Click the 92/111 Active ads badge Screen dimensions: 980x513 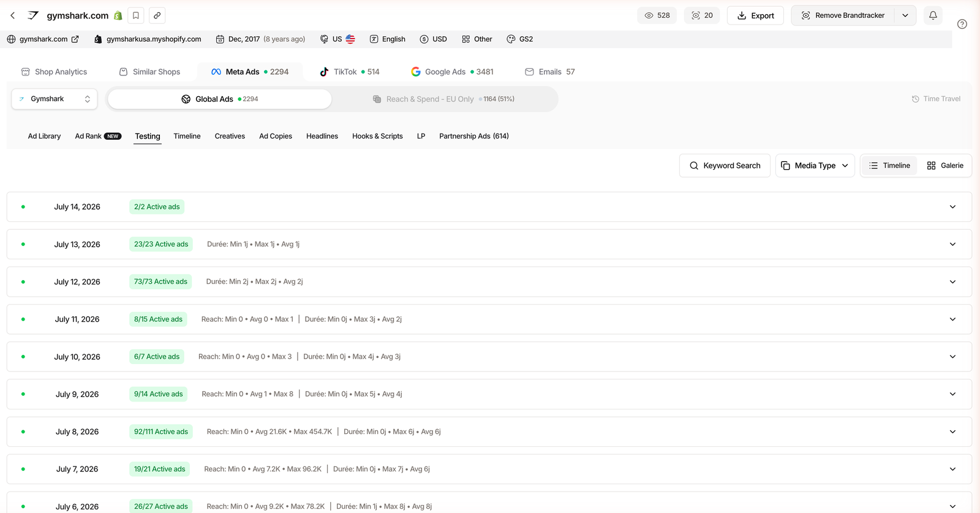click(x=161, y=431)
